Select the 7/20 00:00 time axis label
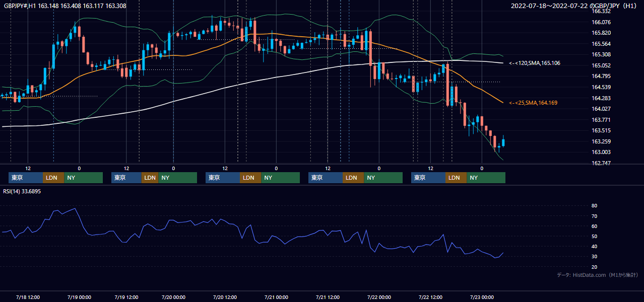Screen dimensions: 644x302 pos(173,297)
